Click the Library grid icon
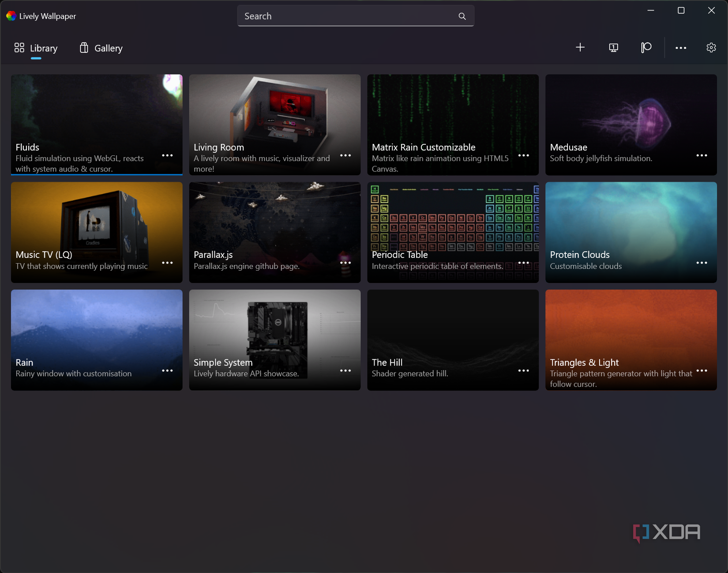The width and height of the screenshot is (728, 573). (x=19, y=47)
